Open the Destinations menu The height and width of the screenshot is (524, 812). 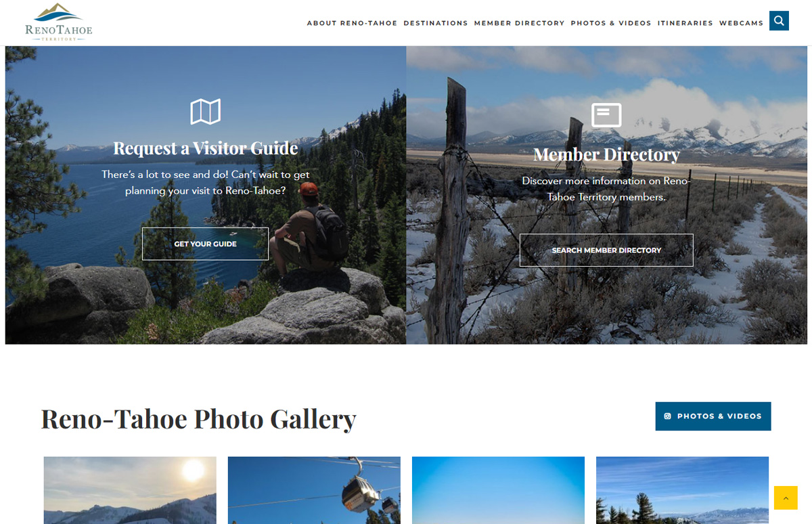click(436, 23)
